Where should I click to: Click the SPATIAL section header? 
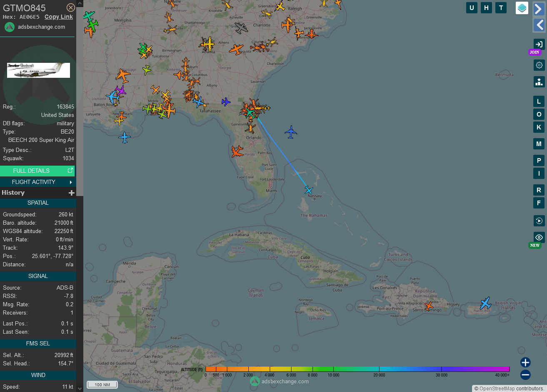click(38, 203)
